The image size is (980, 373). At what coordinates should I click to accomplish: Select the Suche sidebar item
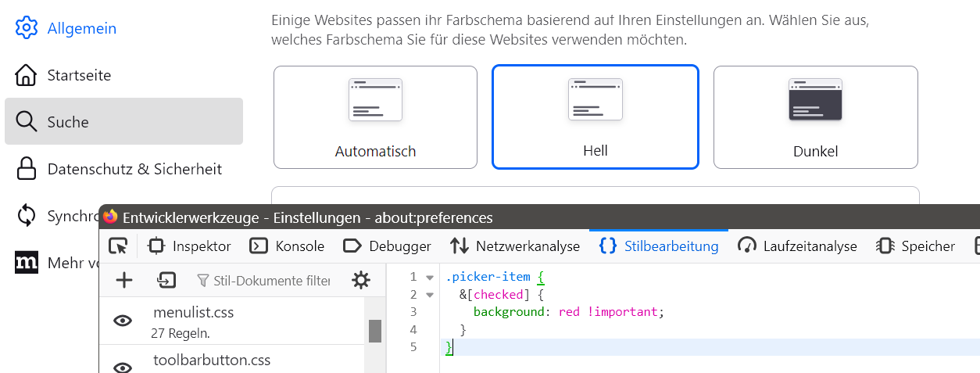pyautogui.click(x=123, y=121)
